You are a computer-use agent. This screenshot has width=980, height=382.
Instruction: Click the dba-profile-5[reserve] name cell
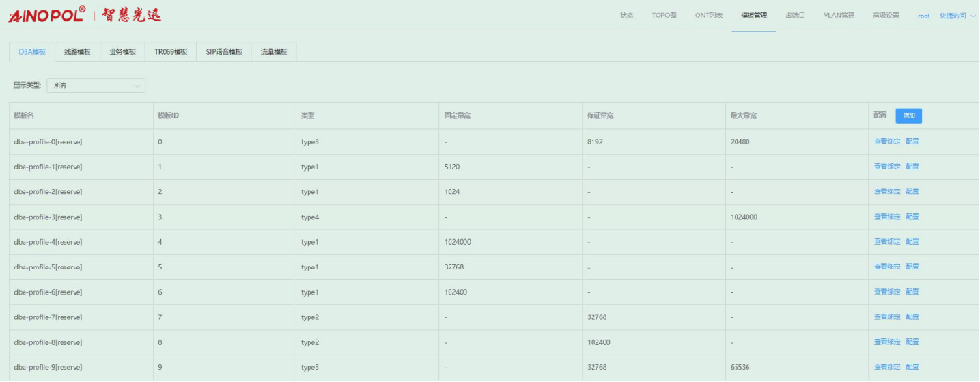48,267
